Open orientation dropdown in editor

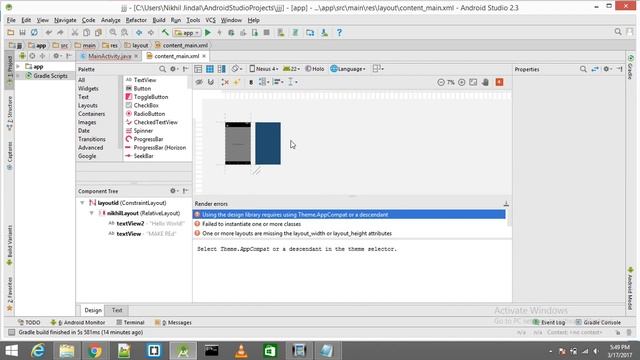236,69
